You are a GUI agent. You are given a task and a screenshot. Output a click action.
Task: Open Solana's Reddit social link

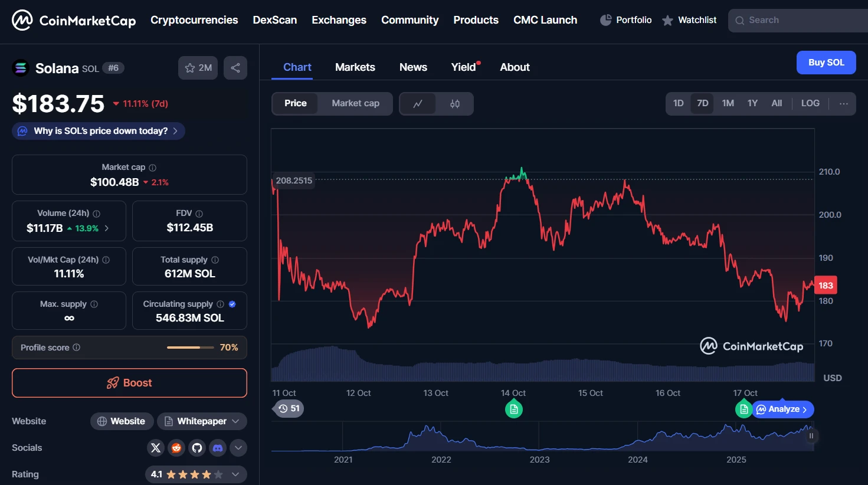[x=176, y=448]
